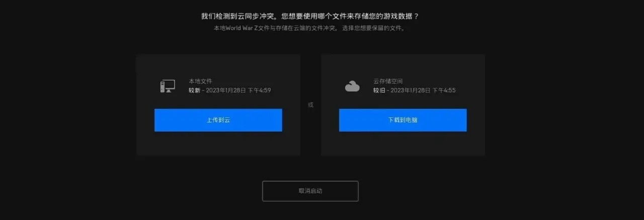644x220 pixels.
Task: Select the 本地文件 label
Action: click(x=200, y=81)
